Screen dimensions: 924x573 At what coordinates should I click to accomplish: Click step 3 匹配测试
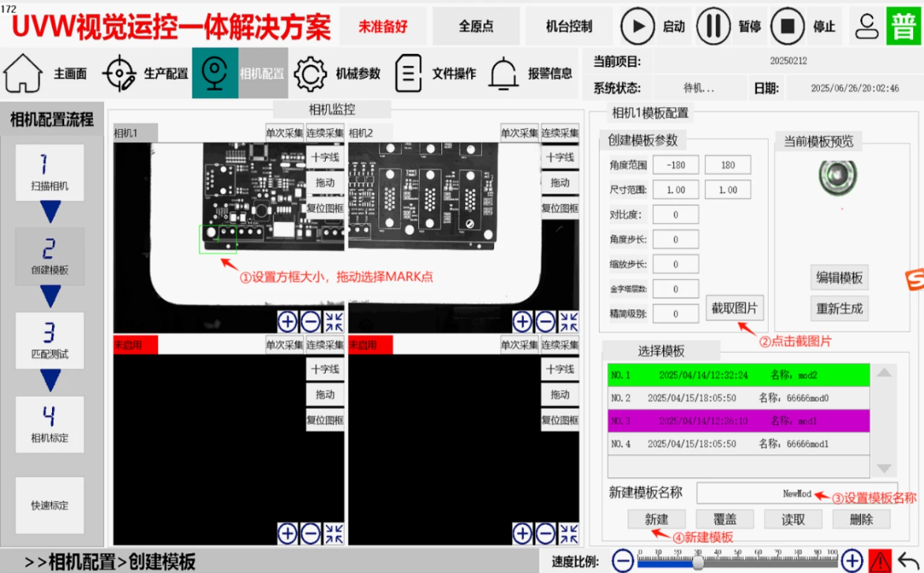50,341
